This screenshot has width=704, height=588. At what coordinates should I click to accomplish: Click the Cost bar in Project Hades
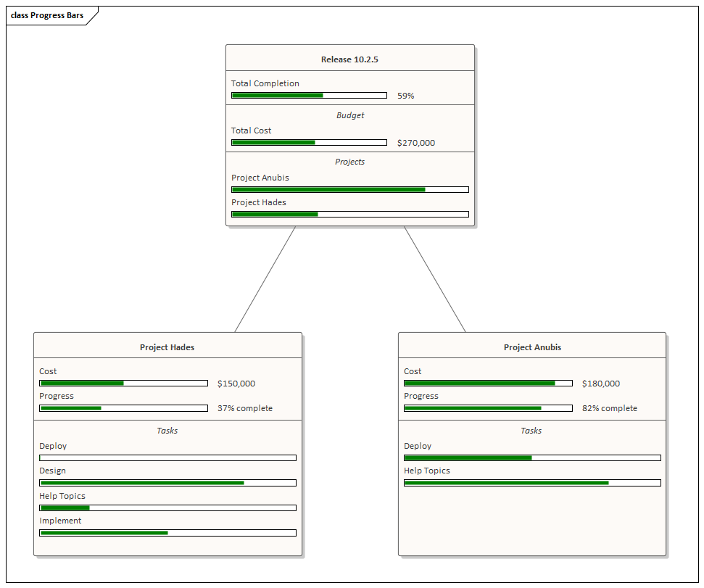point(123,383)
